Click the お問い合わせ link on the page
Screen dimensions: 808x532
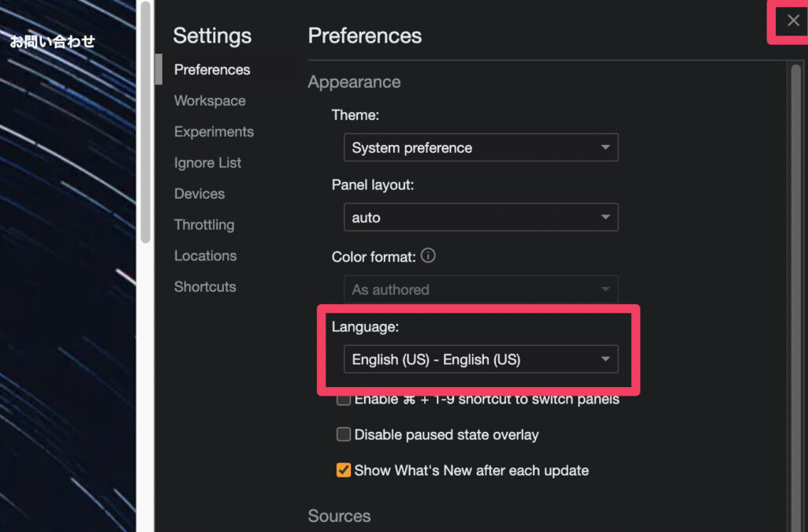52,42
